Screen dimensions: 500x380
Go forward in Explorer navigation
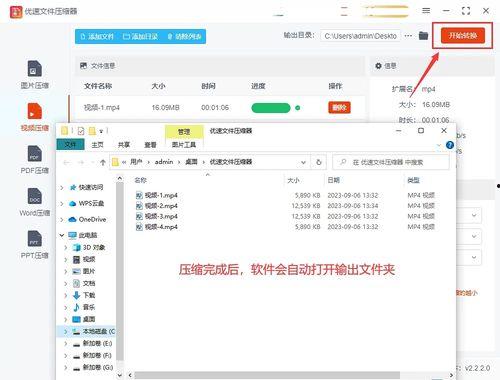coord(81,162)
